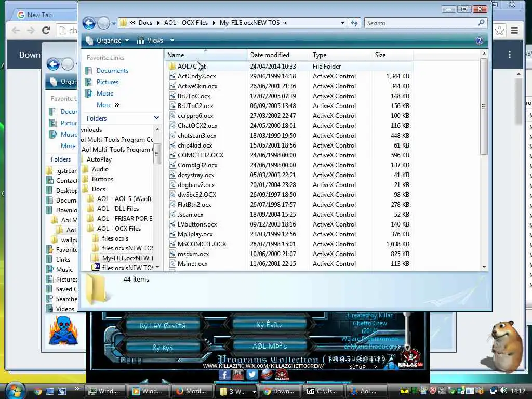532x399 pixels.
Task: Open the address bar history dropdown arrow
Action: pyautogui.click(x=342, y=23)
